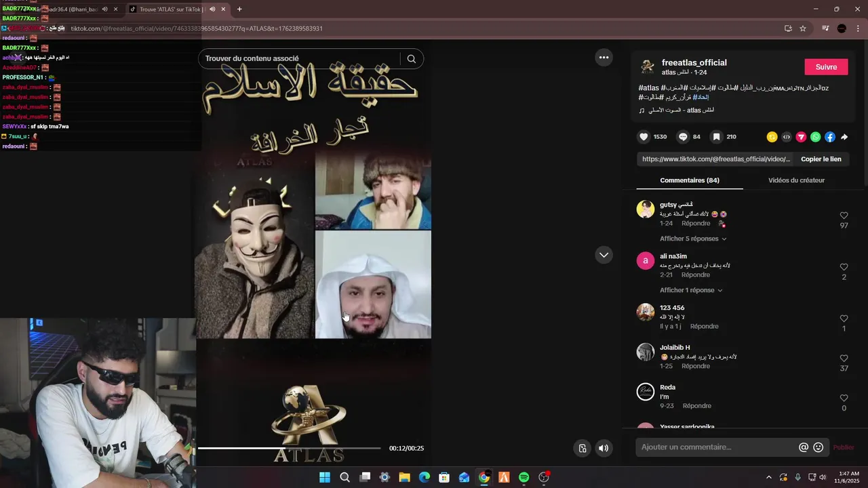Expand 'Afficher 5 réponses' under gutsy
Image resolution: width=868 pixels, height=488 pixels.
693,239
